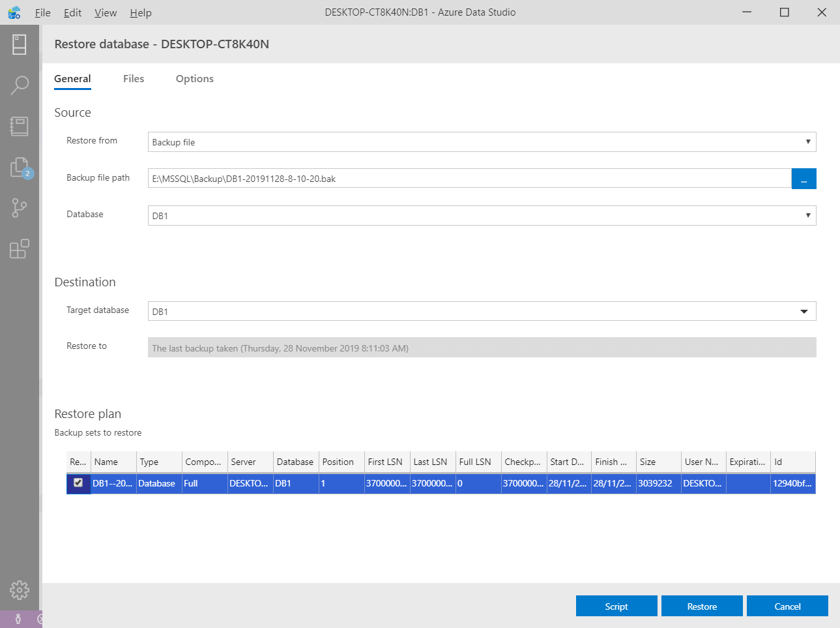Cancel the restore database dialog

point(787,606)
